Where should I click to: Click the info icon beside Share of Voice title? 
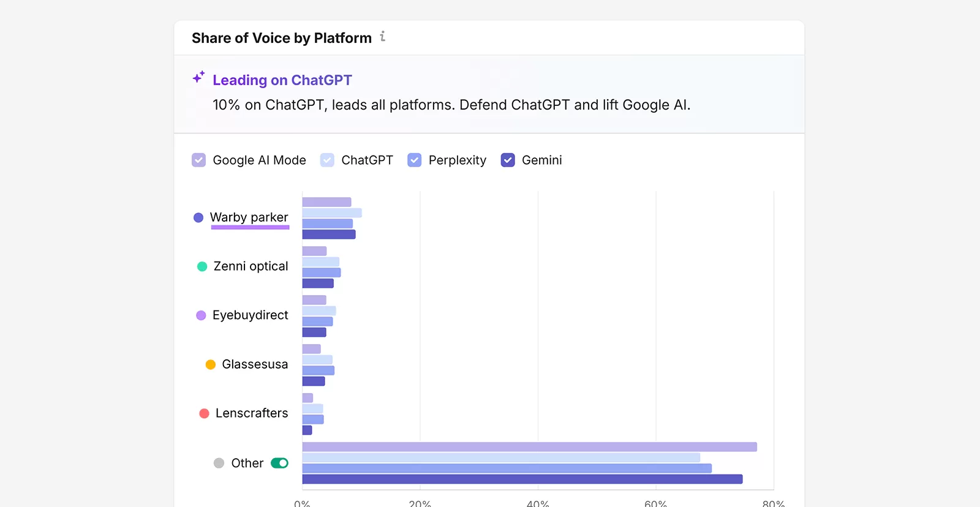382,37
